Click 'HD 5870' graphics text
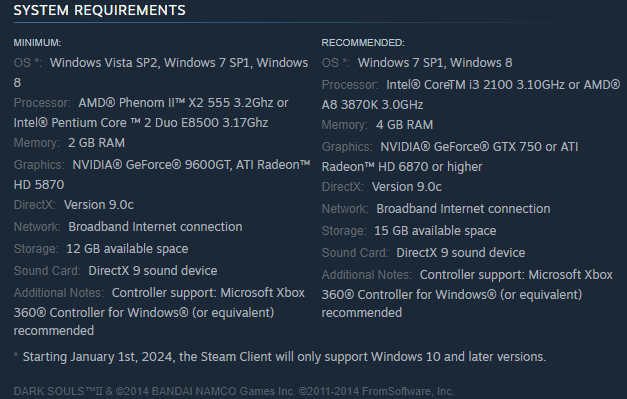Viewport: 627px width, 399px height. coord(39,185)
